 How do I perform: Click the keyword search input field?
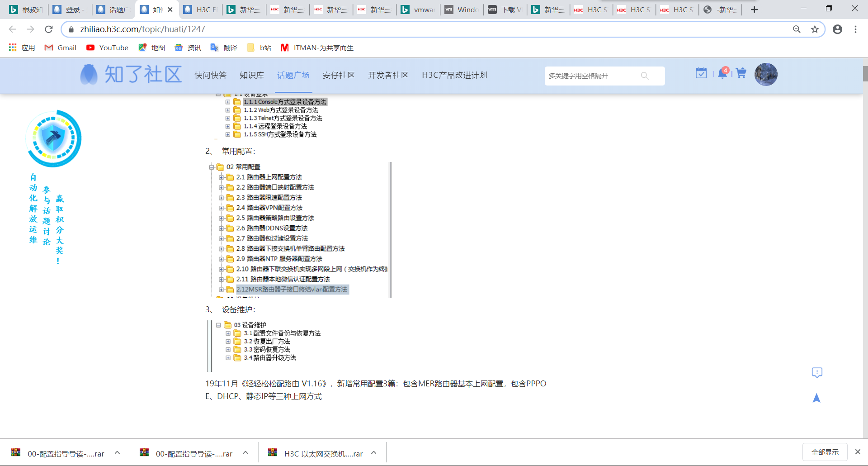(592, 76)
